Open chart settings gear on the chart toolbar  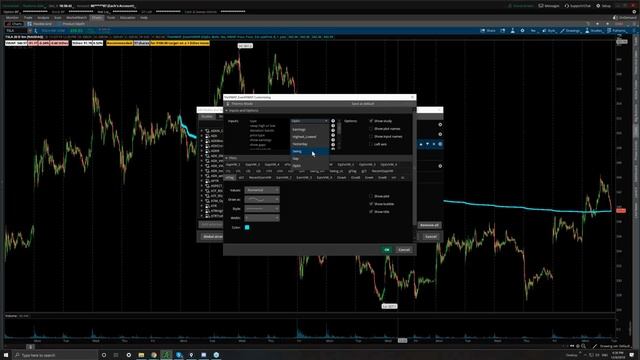coord(522,31)
